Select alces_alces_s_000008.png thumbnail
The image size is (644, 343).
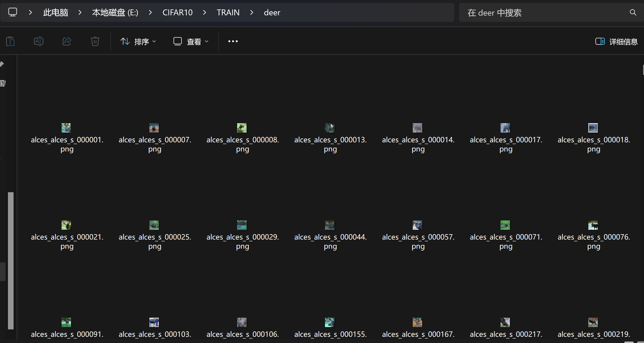tap(242, 128)
